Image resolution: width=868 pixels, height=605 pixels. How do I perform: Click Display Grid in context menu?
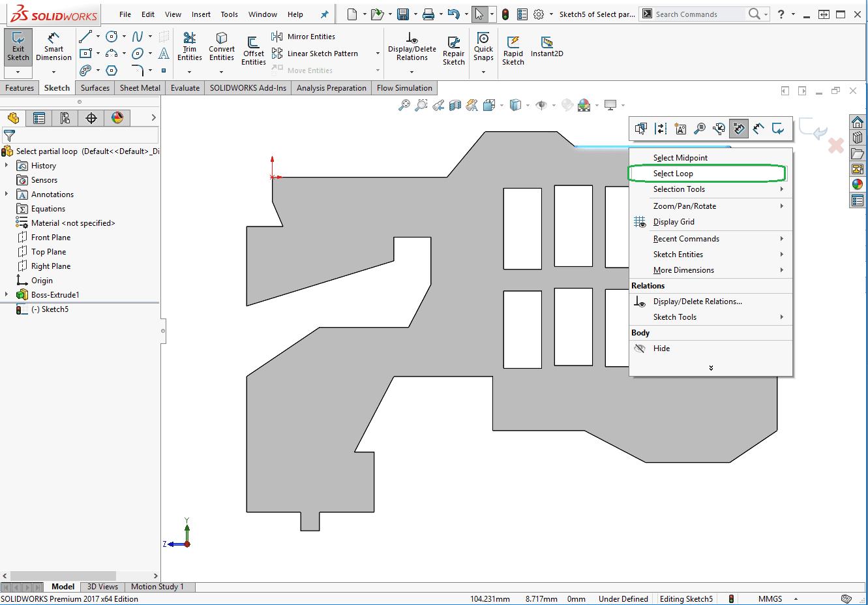click(x=674, y=222)
